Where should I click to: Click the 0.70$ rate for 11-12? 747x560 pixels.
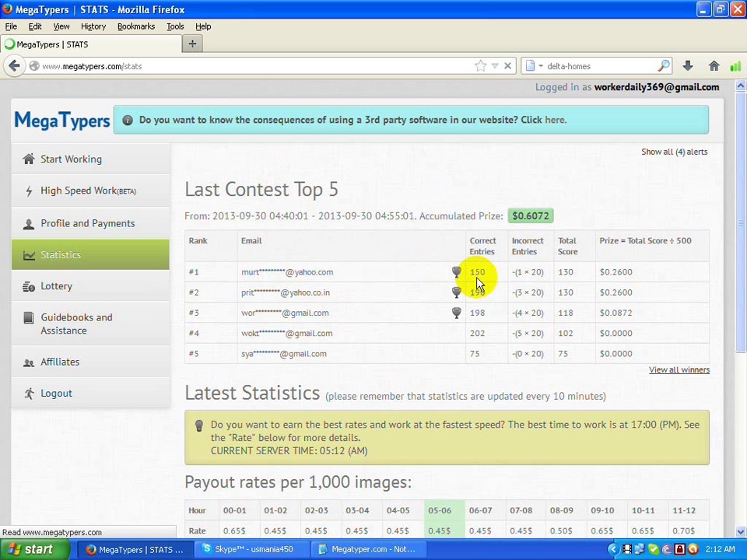click(x=683, y=530)
